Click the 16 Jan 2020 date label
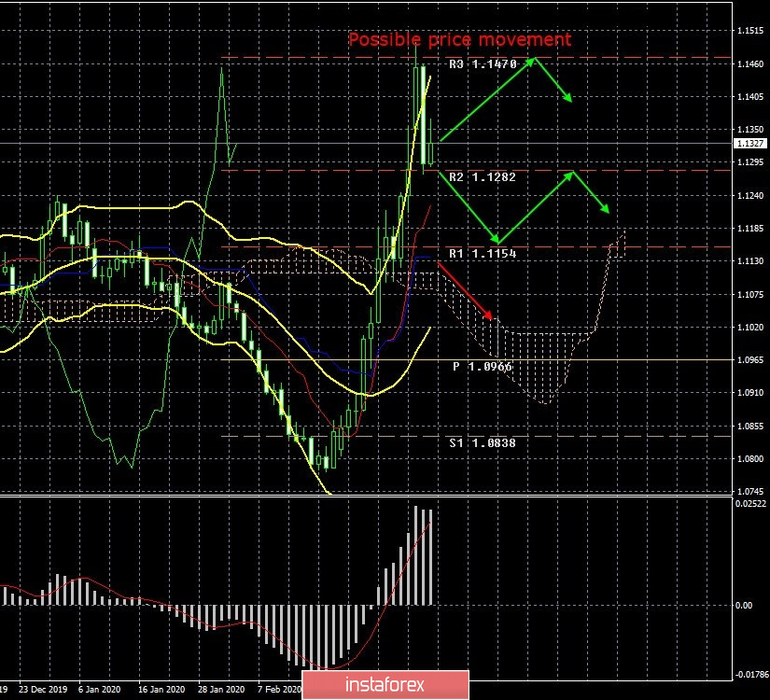The height and width of the screenshot is (700, 770). coord(161,689)
